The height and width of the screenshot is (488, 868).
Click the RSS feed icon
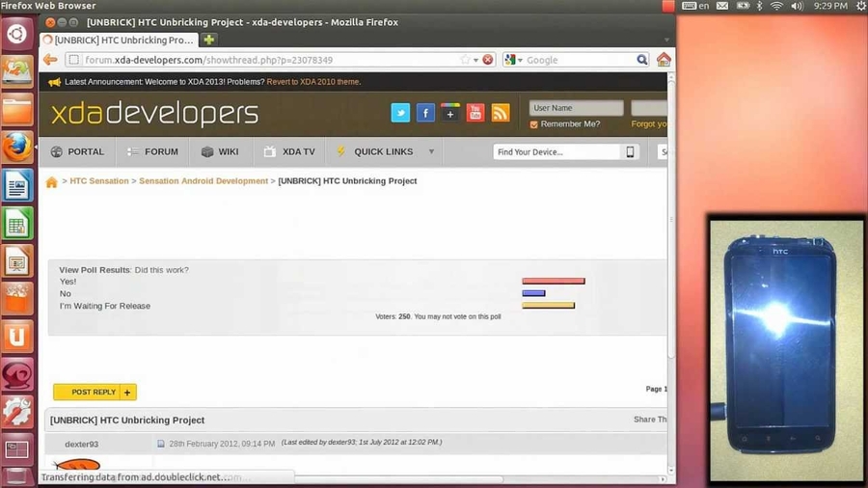(500, 113)
